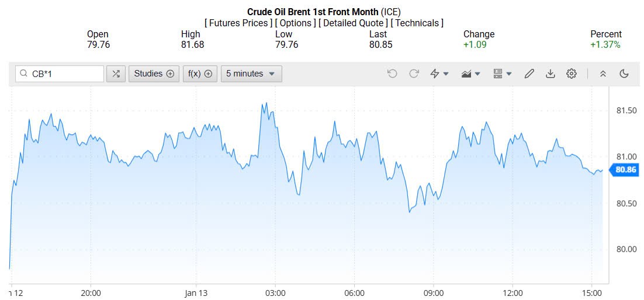The image size is (644, 300).
Task: Expand the chart type dropdown
Action: click(471, 74)
